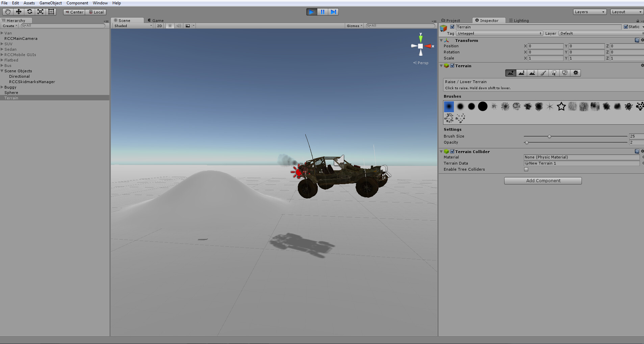Toggle the Static checkbox for Terrain
The height and width of the screenshot is (344, 644).
click(625, 27)
